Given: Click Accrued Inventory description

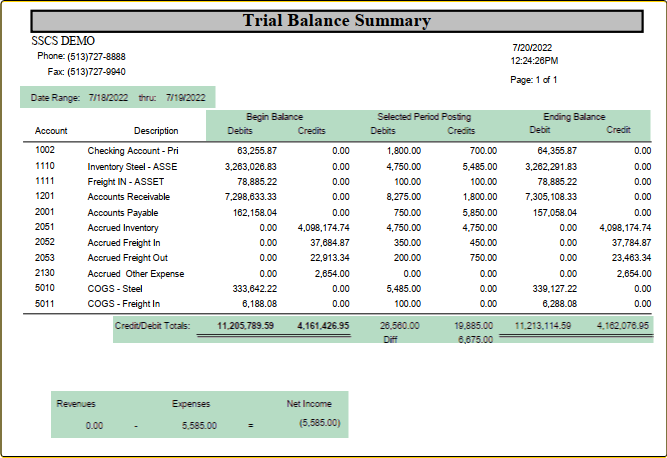Looking at the screenshot, I should [x=123, y=228].
